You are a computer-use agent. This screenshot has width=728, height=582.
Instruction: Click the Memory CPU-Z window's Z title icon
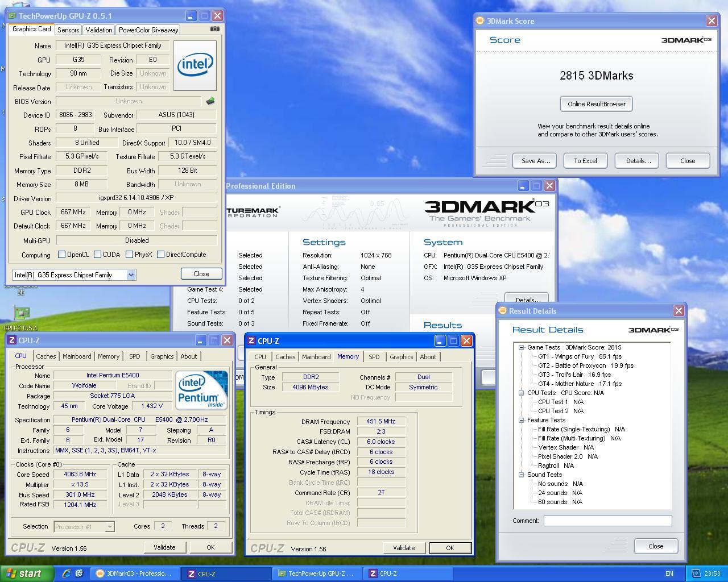[x=251, y=341]
